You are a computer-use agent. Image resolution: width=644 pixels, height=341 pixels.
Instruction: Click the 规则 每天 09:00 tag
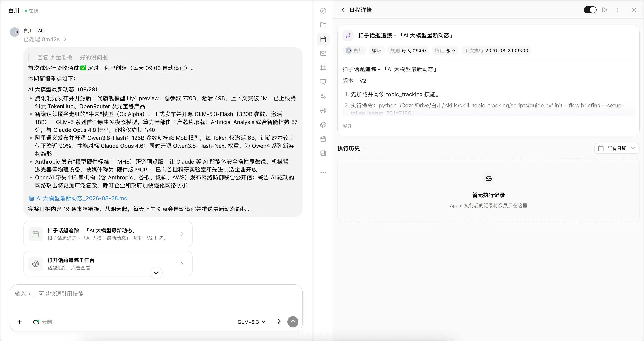(x=408, y=50)
